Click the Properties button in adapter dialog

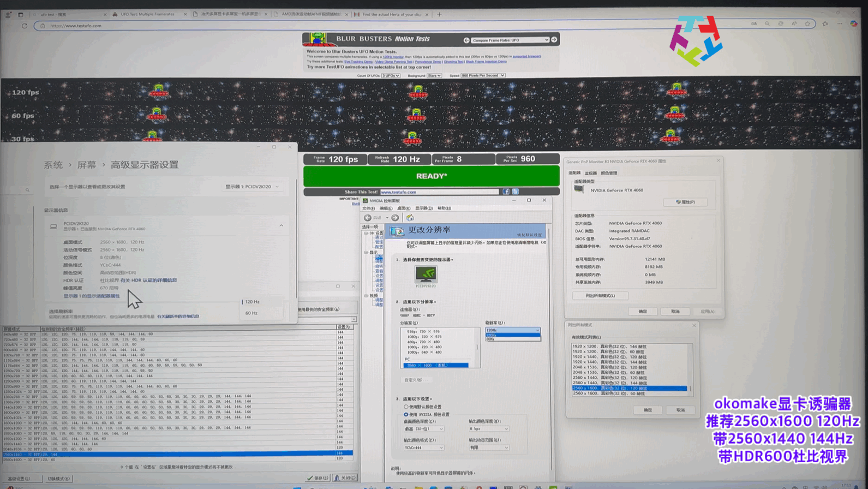tap(685, 202)
